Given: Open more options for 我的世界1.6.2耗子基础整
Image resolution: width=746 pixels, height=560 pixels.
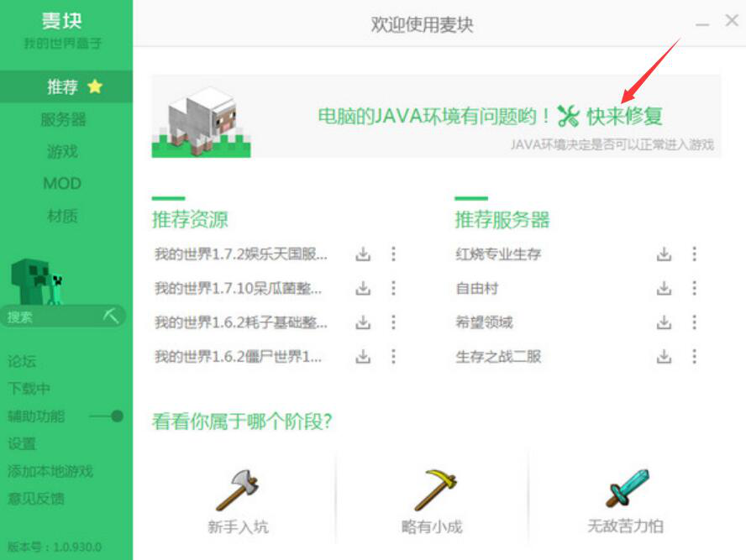Looking at the screenshot, I should pyautogui.click(x=393, y=322).
